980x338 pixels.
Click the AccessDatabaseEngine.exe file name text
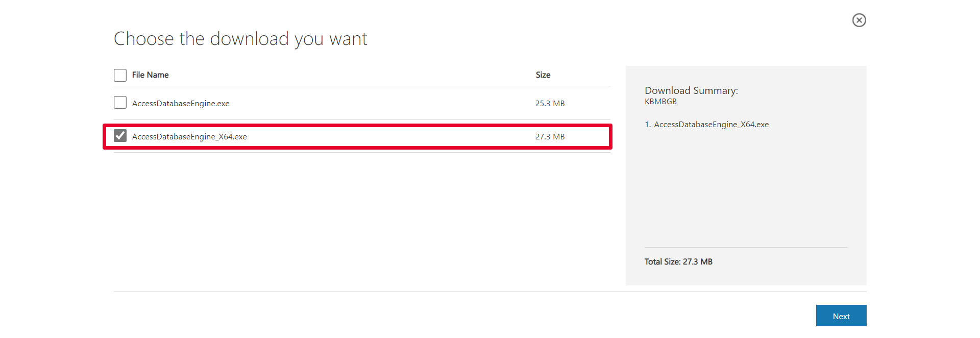pos(181,103)
